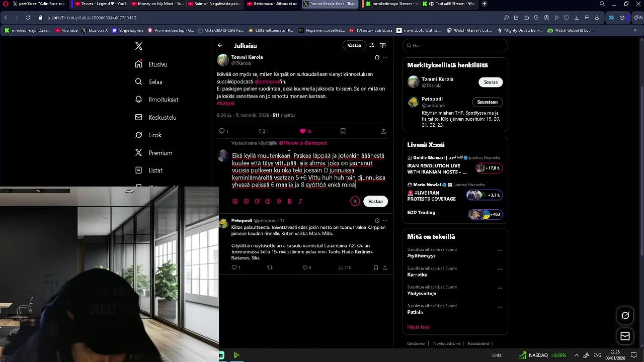Submit reply with composer Vastaa button
Screen dimensions: 644x362
click(375, 201)
